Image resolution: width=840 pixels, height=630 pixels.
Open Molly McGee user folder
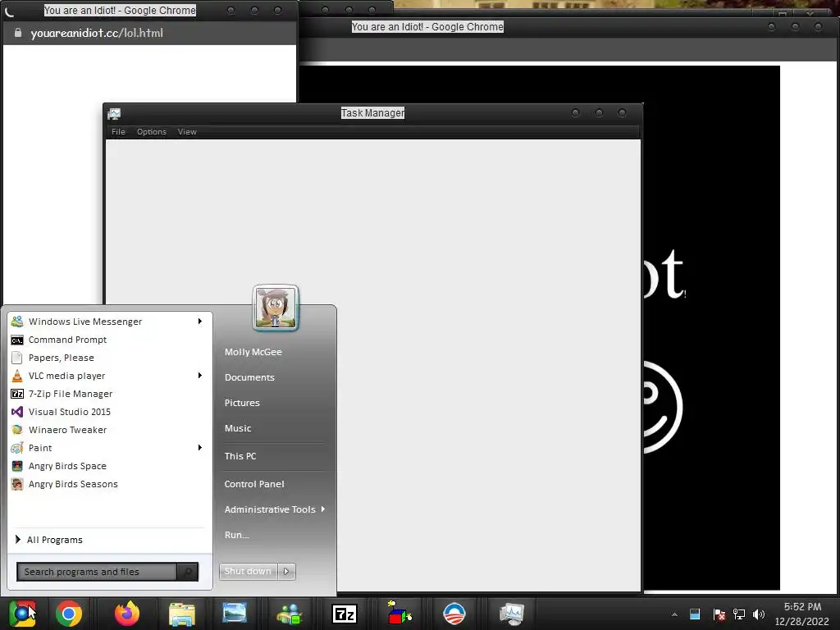253,352
